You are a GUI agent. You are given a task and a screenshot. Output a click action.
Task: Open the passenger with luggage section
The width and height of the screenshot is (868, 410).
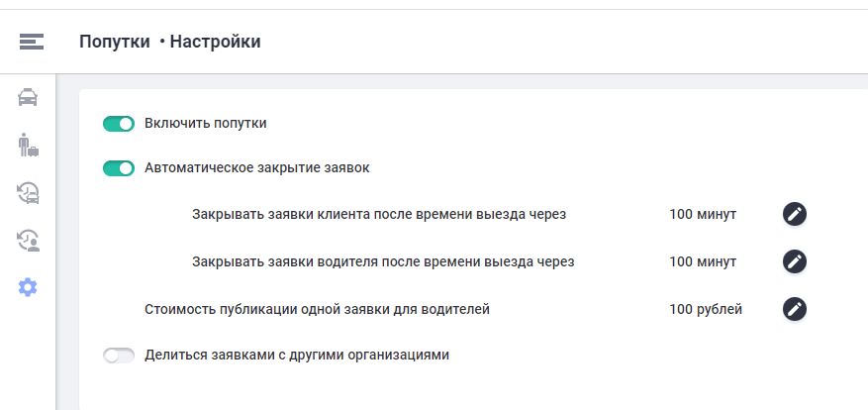click(x=29, y=145)
